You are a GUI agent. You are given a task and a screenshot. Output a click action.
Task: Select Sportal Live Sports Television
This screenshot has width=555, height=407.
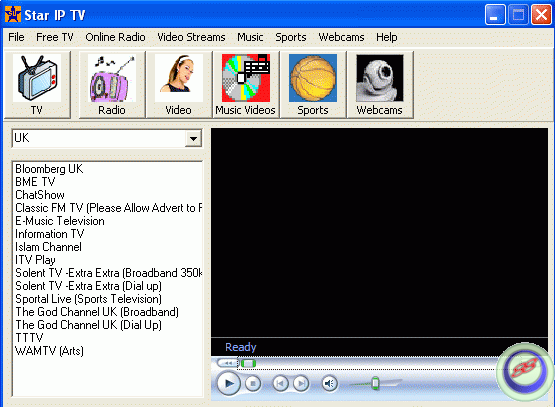[88, 299]
